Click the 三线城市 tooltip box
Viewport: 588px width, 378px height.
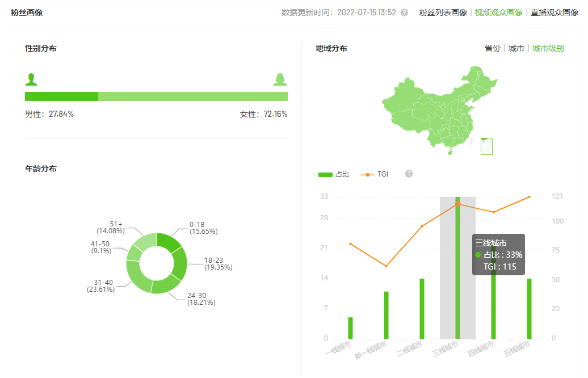(498, 255)
